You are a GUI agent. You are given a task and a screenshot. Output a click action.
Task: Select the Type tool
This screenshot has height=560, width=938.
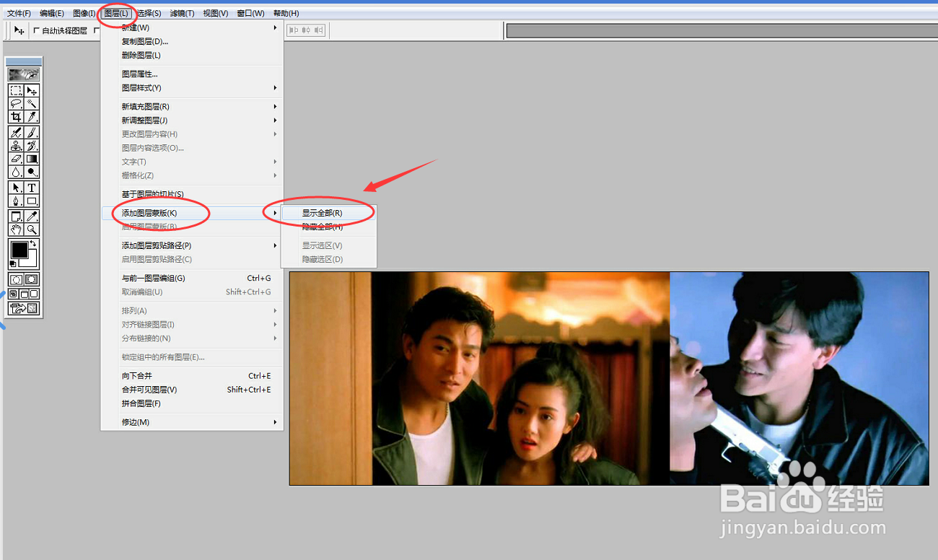32,188
